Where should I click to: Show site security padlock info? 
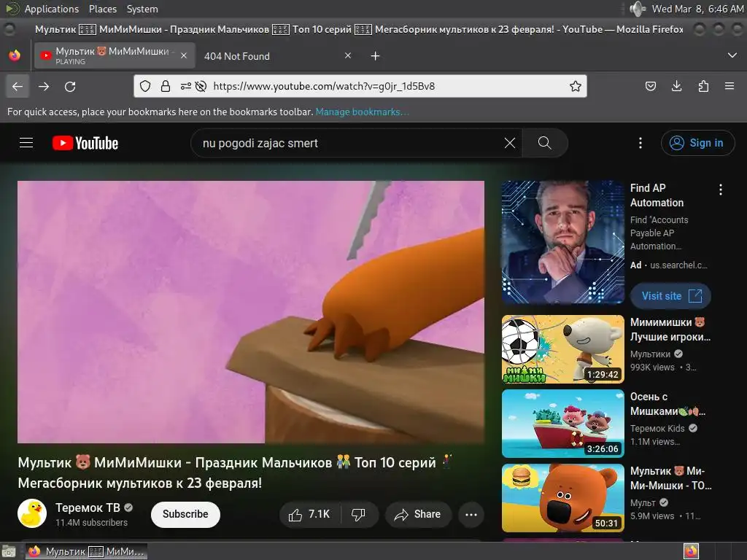coord(166,86)
